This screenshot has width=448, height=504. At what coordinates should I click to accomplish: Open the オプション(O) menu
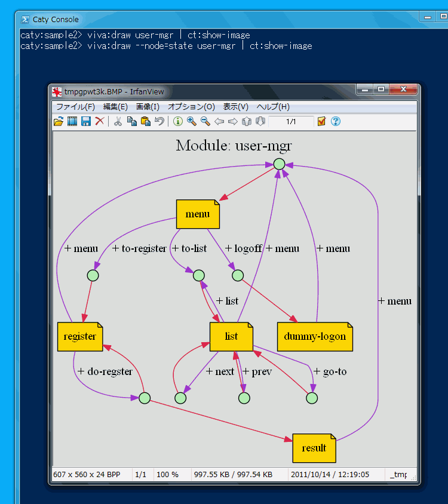click(191, 107)
